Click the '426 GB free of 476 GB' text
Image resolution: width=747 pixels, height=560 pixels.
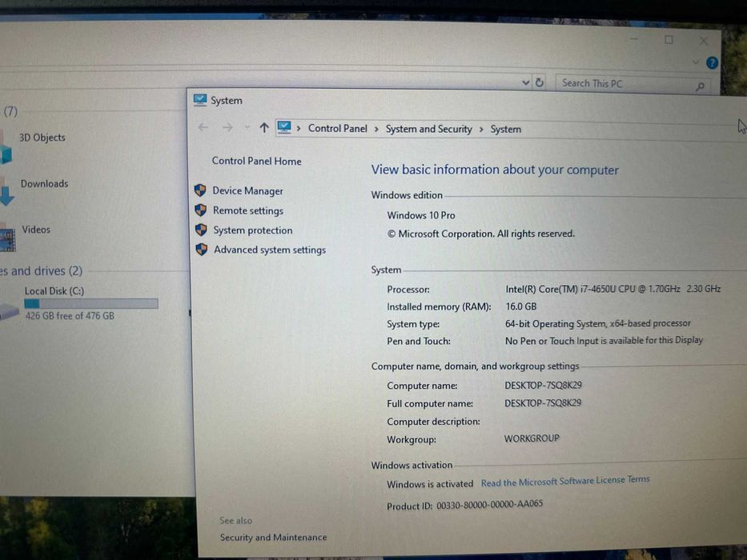coord(70,316)
